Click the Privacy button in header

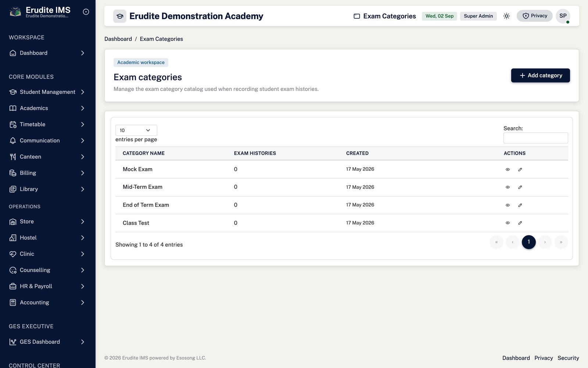(534, 16)
